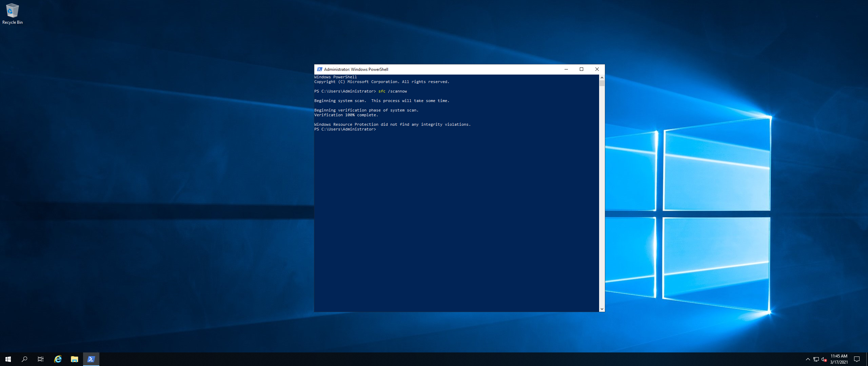Click the PowerShell scrollbar down arrow

(x=602, y=309)
